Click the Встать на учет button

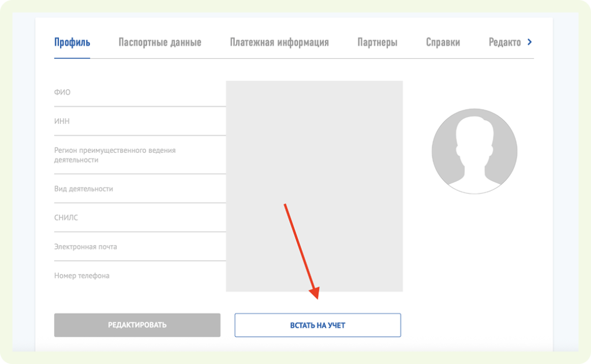(x=317, y=325)
